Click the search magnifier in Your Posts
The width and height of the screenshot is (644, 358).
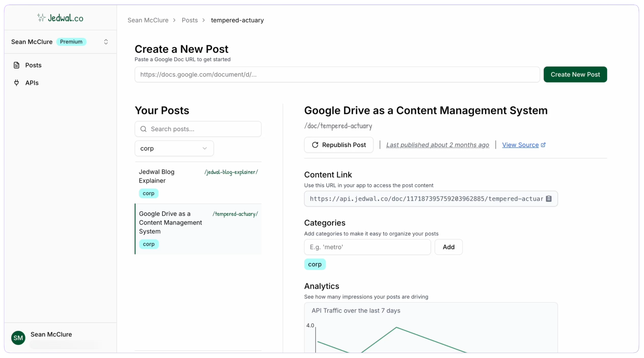(143, 129)
